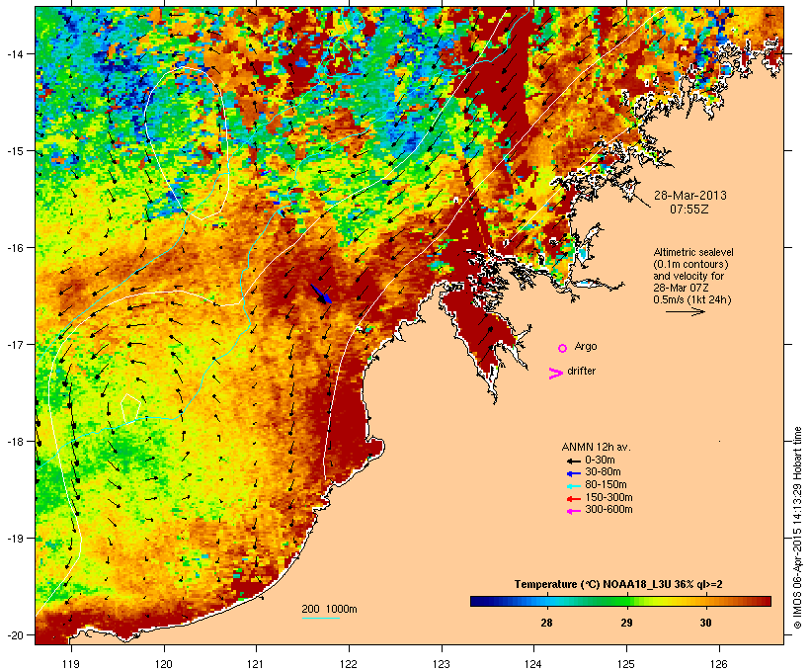The image size is (810, 672).
Task: Click the longitude label 120
Action: tap(164, 663)
